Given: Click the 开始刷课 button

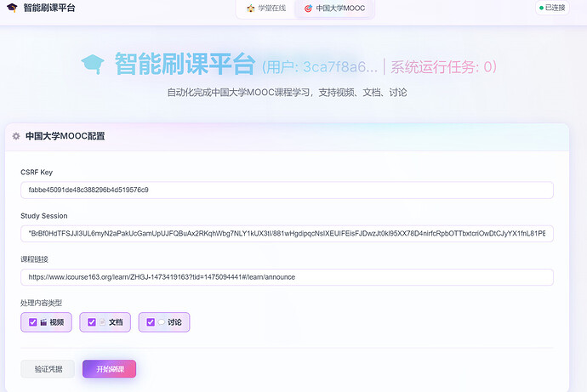Looking at the screenshot, I should (109, 369).
